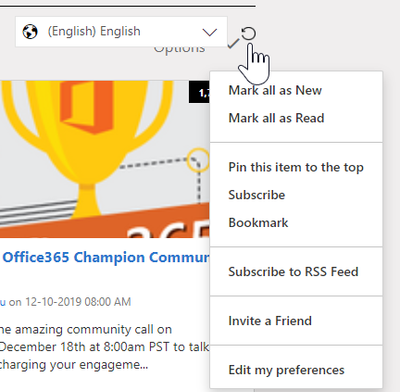400x392 pixels.
Task: Click the author name link before the date
Action: pos(3,302)
